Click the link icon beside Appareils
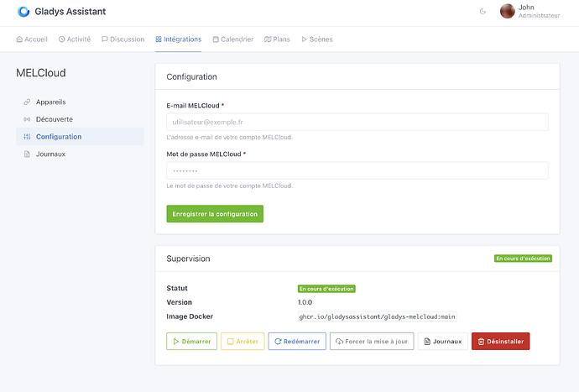Screen dimensions: 579x392 pyautogui.click(x=27, y=102)
